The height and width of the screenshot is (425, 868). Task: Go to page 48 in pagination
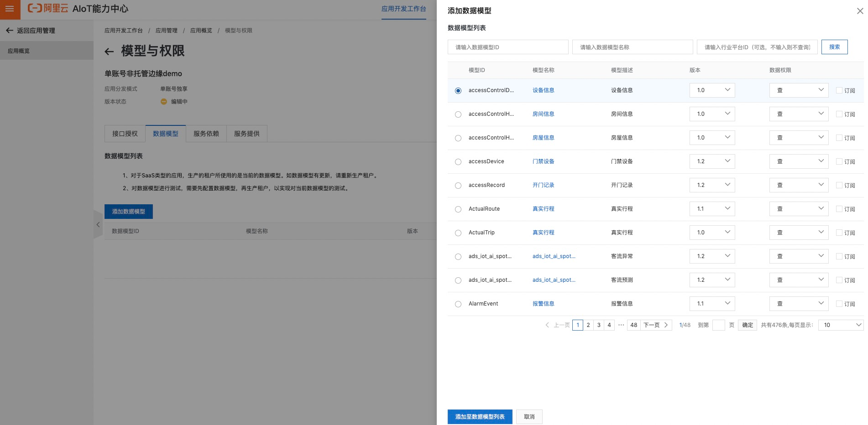tap(634, 325)
